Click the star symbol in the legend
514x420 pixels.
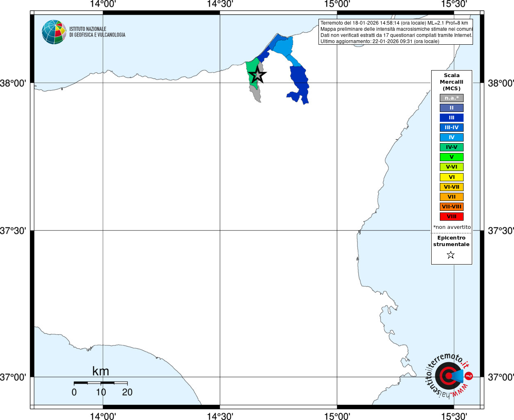click(451, 255)
